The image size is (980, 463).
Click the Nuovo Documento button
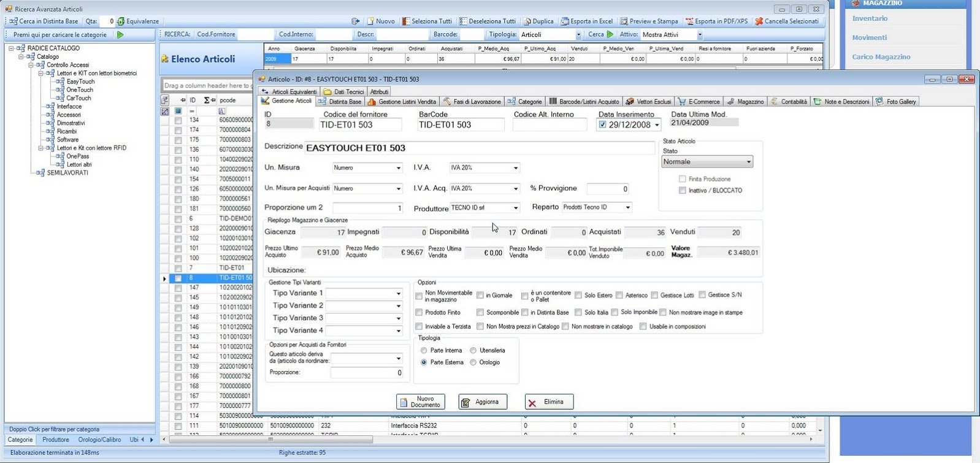[421, 402]
